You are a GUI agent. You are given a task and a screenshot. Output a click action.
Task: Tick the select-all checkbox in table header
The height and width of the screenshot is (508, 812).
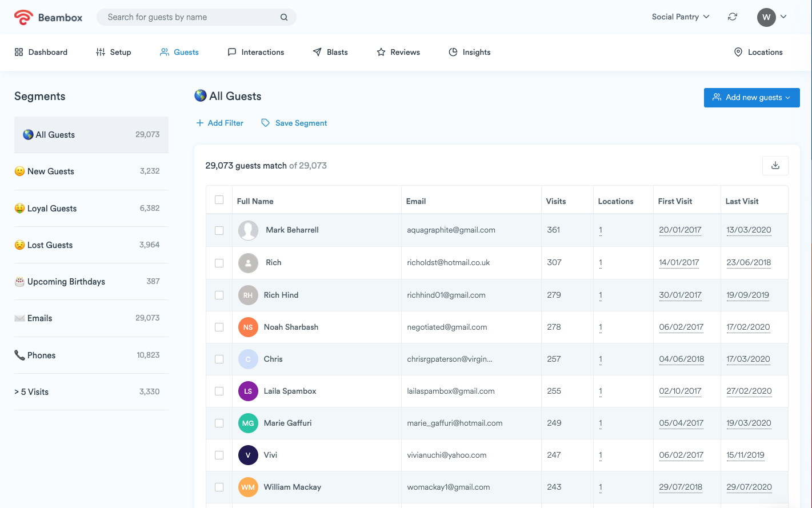219,200
